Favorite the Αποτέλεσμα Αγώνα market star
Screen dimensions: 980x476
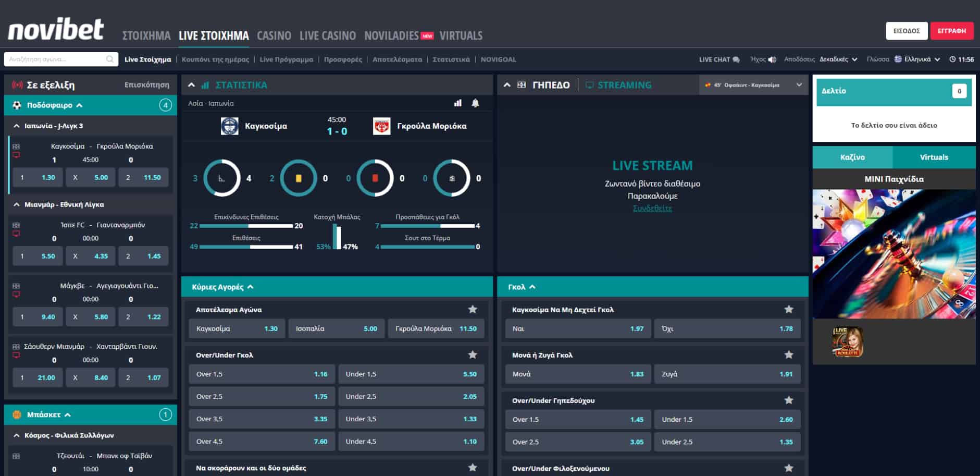pyautogui.click(x=473, y=309)
